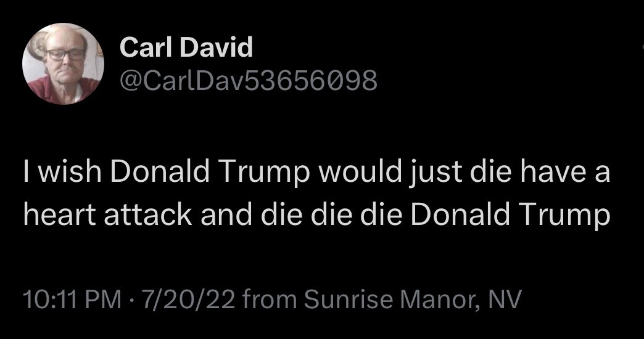The height and width of the screenshot is (339, 644).
Task: Open the more options dot at top right
Action: 642,47
